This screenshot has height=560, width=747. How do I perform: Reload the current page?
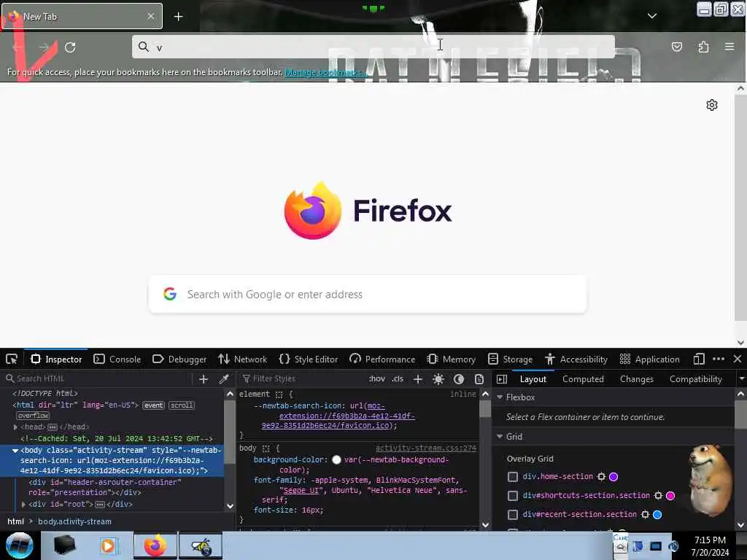[x=70, y=47]
